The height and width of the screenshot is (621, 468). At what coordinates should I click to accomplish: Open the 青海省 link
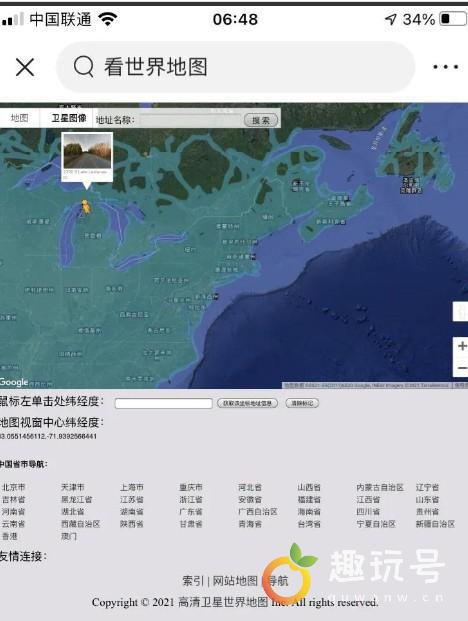coord(250,524)
